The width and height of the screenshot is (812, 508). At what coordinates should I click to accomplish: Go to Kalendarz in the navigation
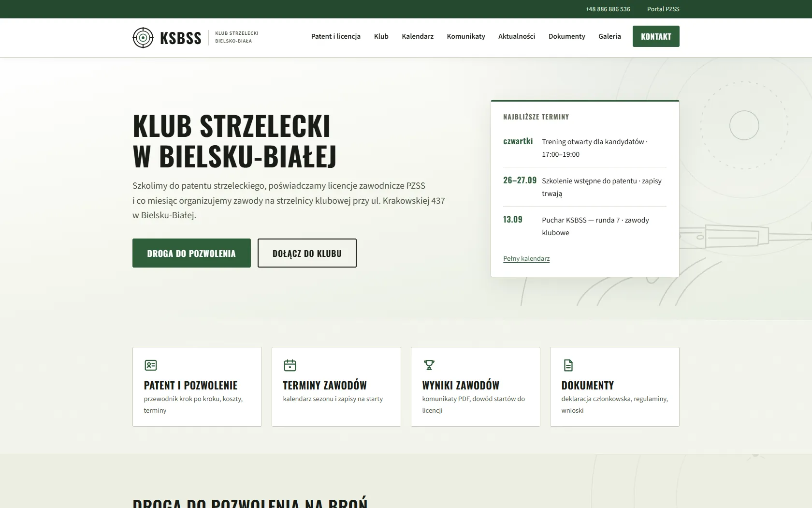(x=418, y=36)
